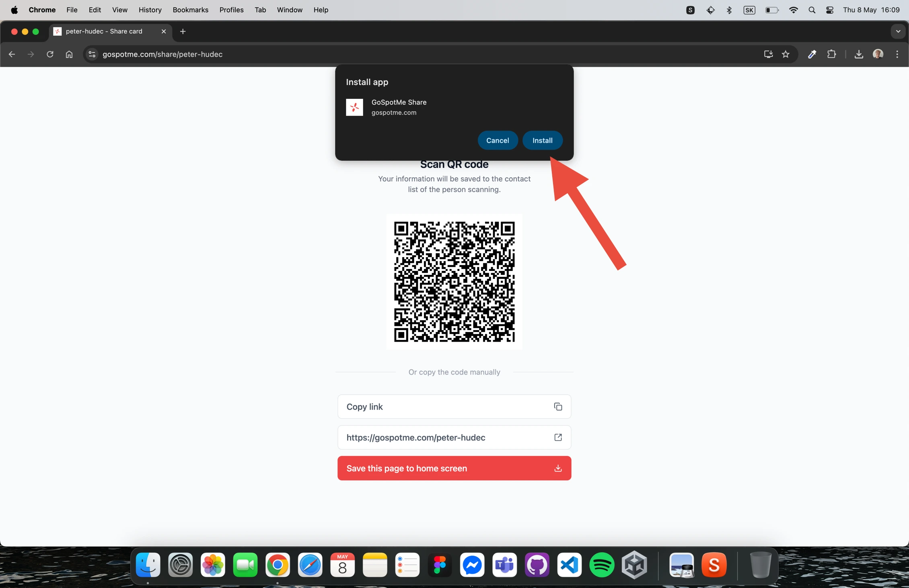Open the Window menu
This screenshot has width=909, height=588.
click(290, 10)
